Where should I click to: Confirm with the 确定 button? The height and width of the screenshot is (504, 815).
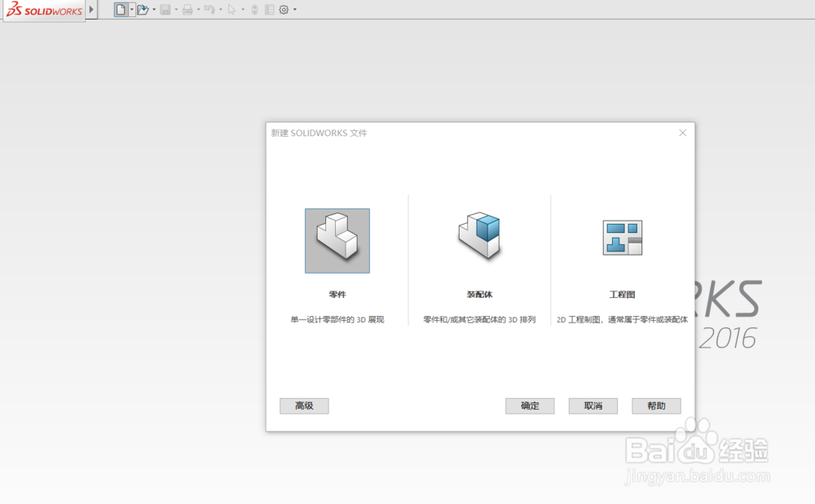530,406
